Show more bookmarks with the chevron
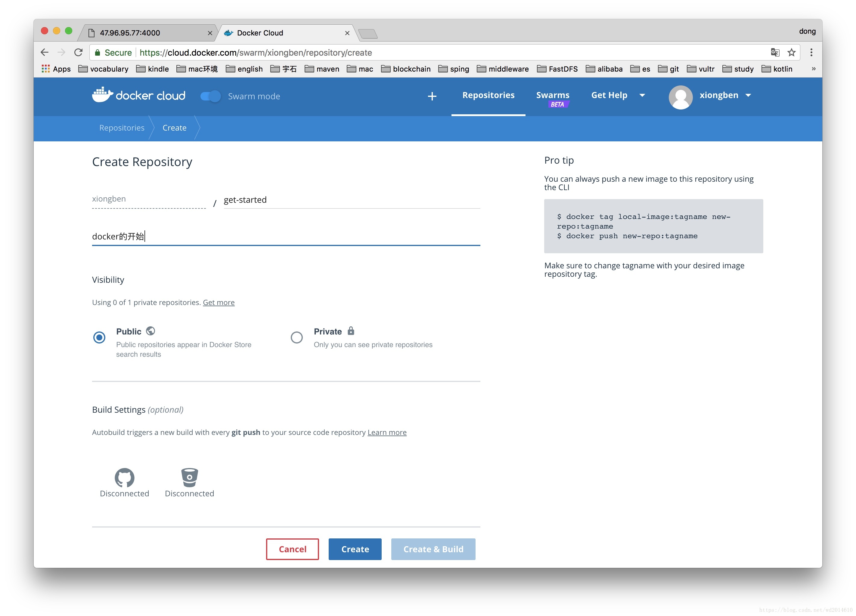This screenshot has width=856, height=616. pos(813,69)
